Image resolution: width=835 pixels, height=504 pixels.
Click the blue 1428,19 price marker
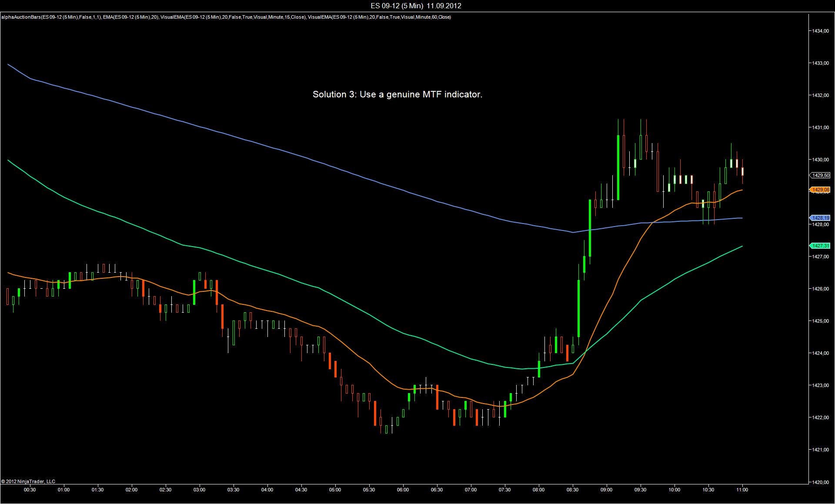(820, 218)
